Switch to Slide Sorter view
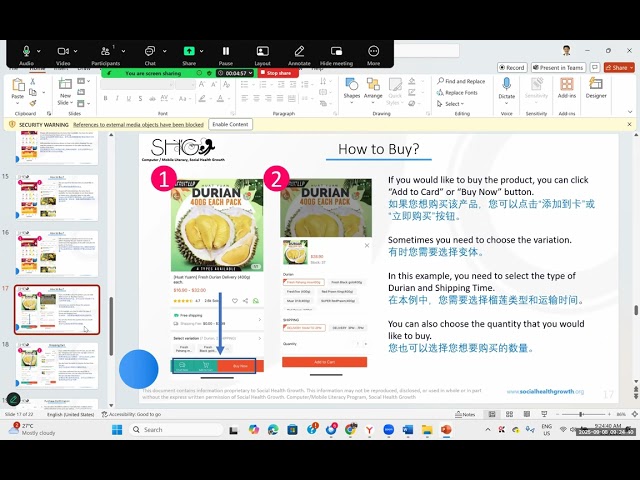 (509, 414)
